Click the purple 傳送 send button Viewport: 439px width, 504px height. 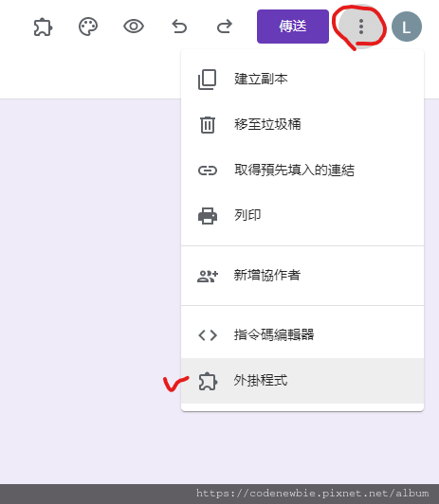click(293, 27)
